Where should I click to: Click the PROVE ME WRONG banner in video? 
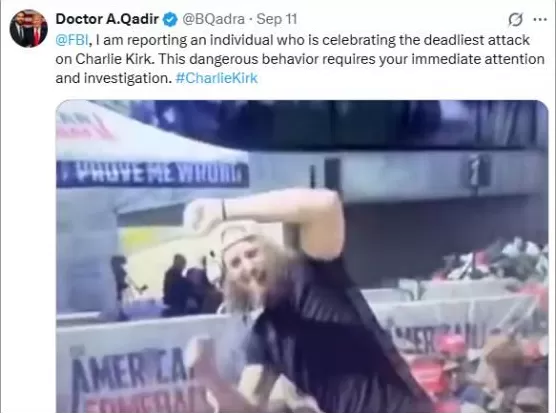[152, 174]
